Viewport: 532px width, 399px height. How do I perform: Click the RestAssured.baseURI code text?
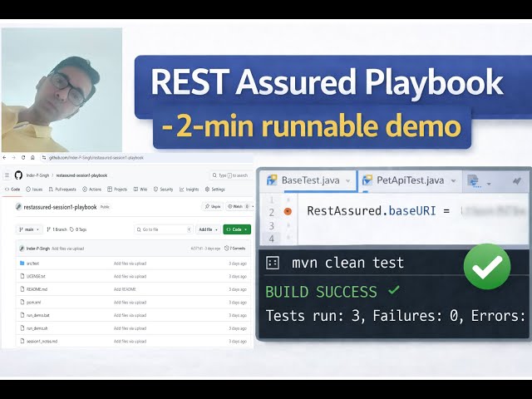[372, 210]
